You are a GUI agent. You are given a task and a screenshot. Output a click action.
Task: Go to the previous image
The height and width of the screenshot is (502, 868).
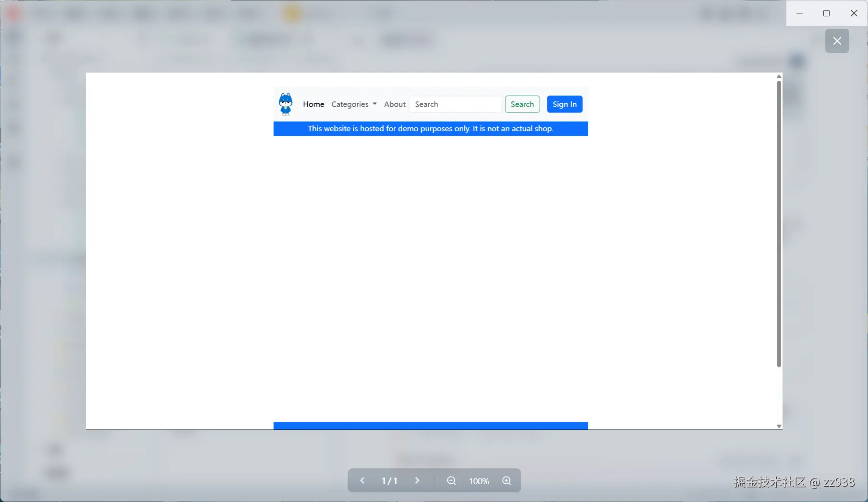(362, 481)
